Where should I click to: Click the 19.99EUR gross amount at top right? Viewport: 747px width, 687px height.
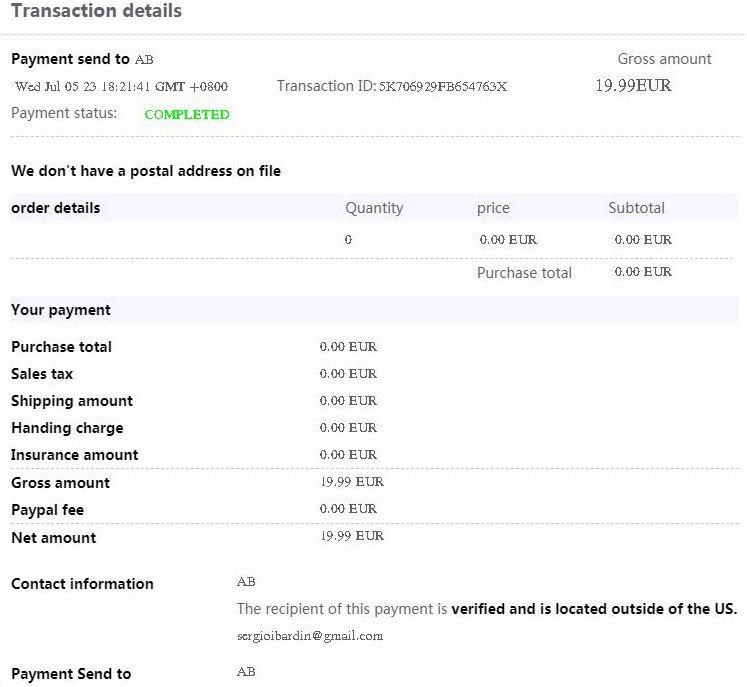tap(633, 86)
